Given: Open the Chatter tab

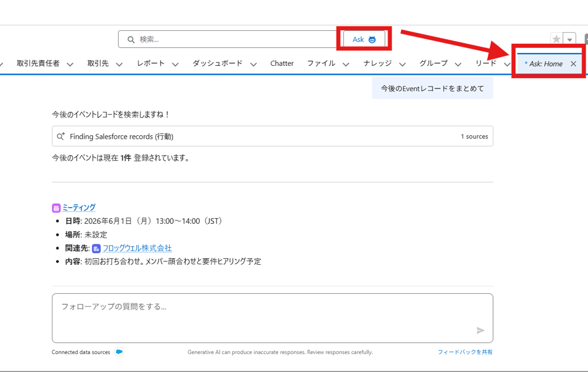Looking at the screenshot, I should pyautogui.click(x=282, y=64).
